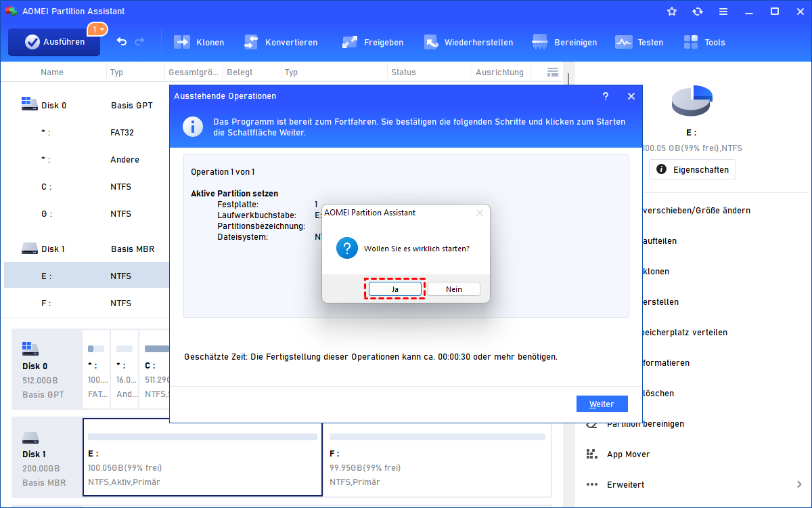
Task: Close the small confirmation message box
Action: (480, 213)
